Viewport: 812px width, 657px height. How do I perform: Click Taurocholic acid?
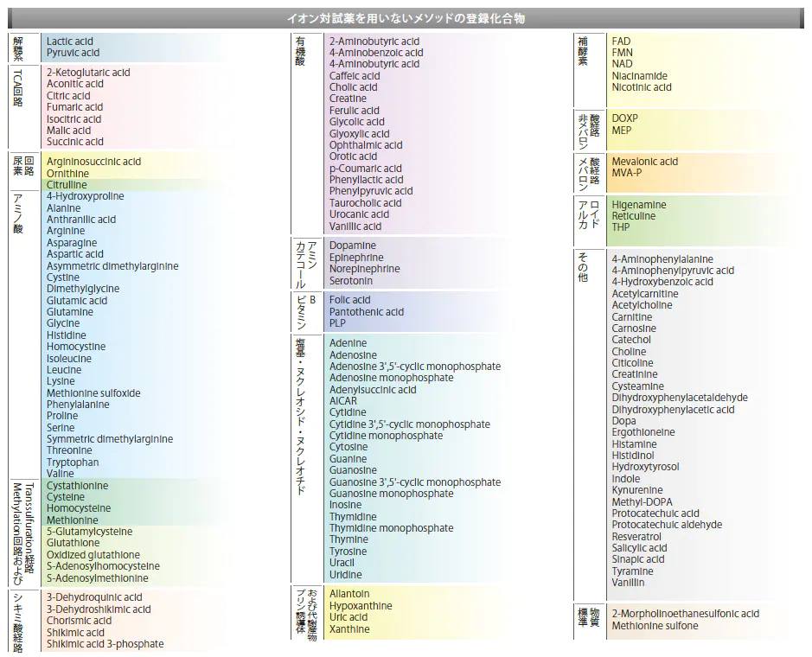pyautogui.click(x=366, y=203)
